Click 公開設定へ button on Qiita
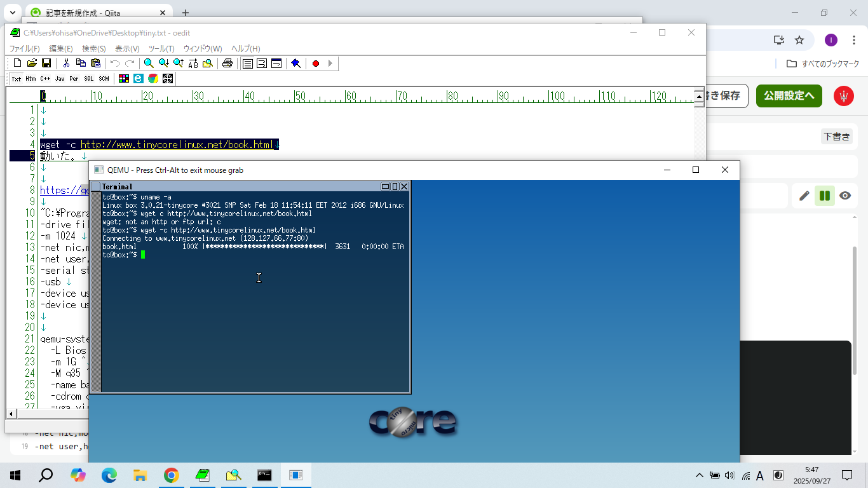Viewport: 868px width, 488px height. tap(789, 96)
